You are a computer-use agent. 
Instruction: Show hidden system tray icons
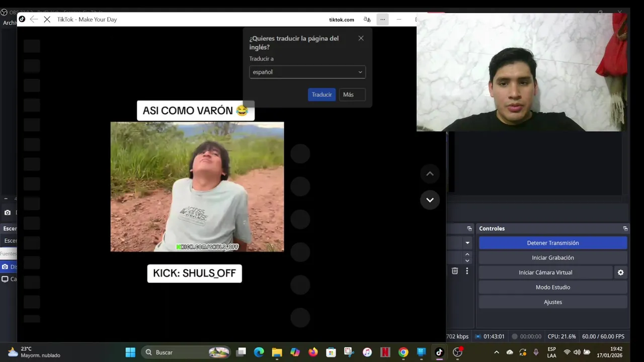[x=497, y=352]
